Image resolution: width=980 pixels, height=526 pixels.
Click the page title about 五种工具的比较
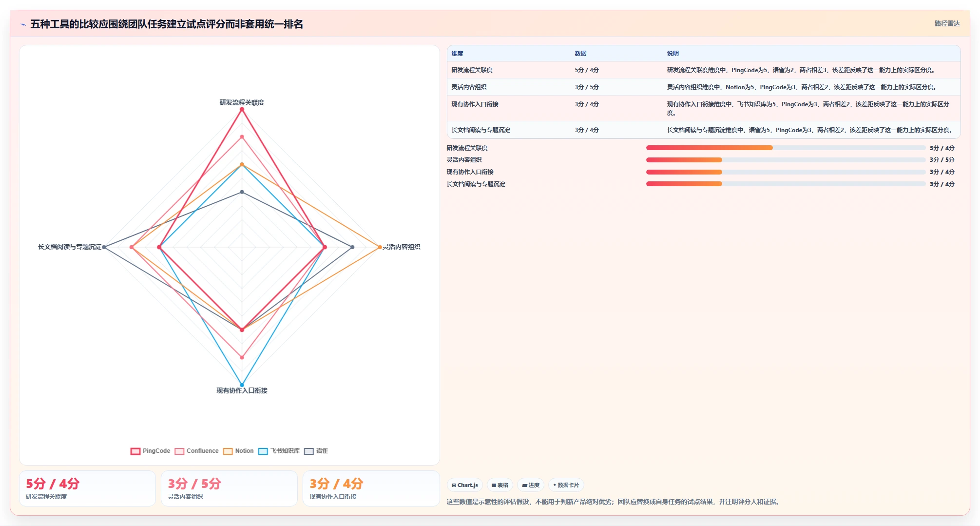[167, 24]
